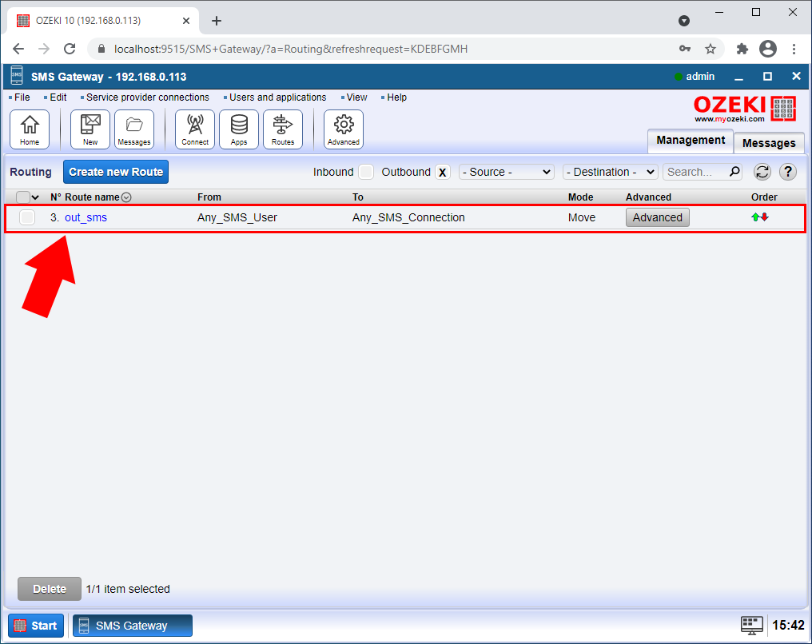Click the browser address bar URL
Screen dimensions: 812x644
point(291,49)
